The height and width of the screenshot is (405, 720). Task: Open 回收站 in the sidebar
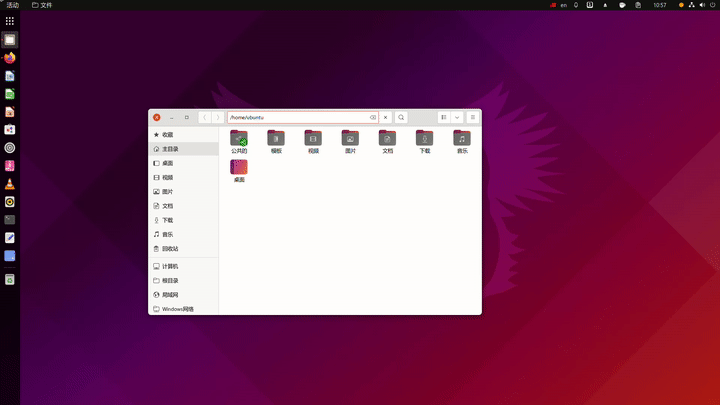pyautogui.click(x=184, y=249)
